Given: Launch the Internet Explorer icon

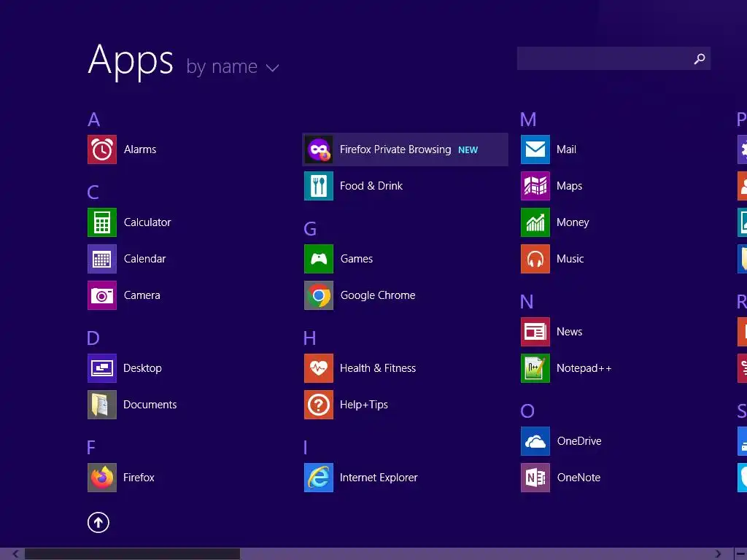Looking at the screenshot, I should tap(319, 478).
